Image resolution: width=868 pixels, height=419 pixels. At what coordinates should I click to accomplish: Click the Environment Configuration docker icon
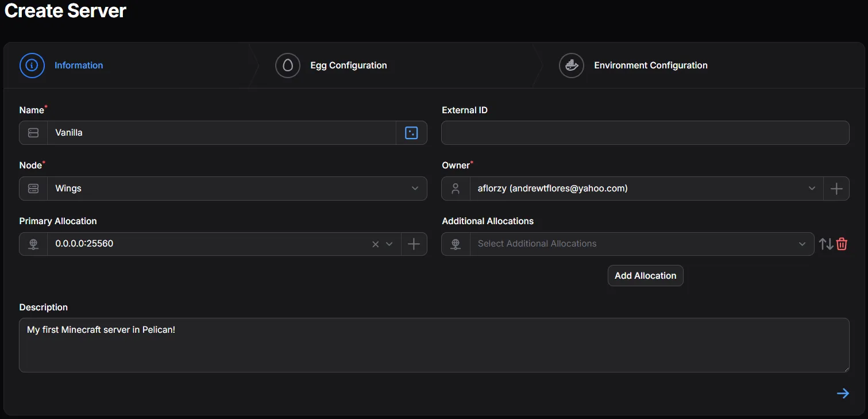[572, 66]
